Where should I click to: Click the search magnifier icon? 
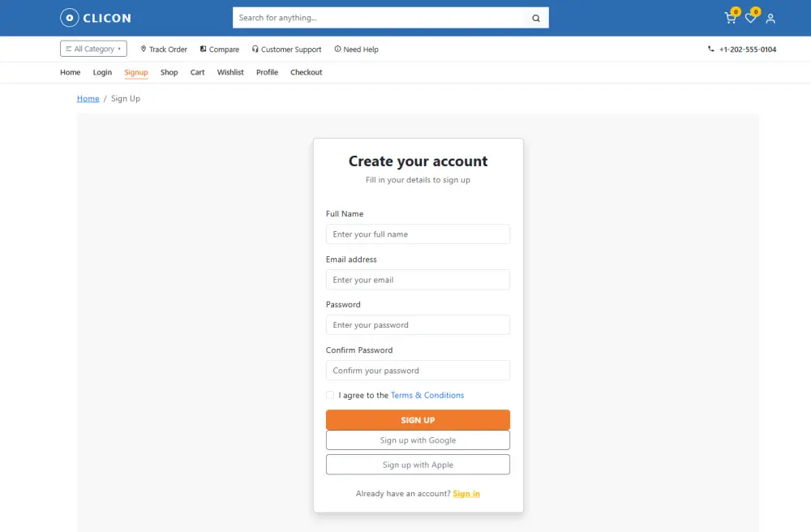click(536, 18)
